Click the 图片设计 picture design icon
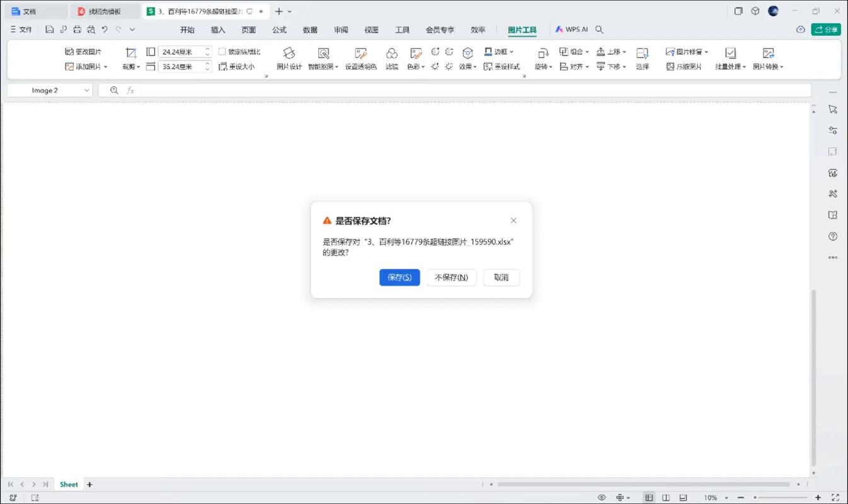 click(289, 54)
